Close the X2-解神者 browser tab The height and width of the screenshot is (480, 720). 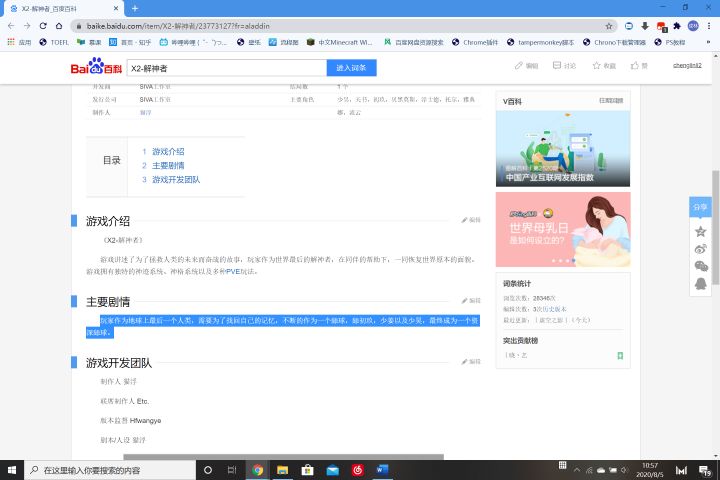coord(116,8)
